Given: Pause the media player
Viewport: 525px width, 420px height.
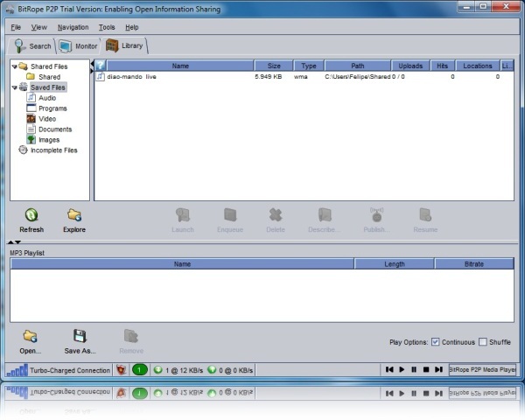Looking at the screenshot, I should [x=414, y=369].
